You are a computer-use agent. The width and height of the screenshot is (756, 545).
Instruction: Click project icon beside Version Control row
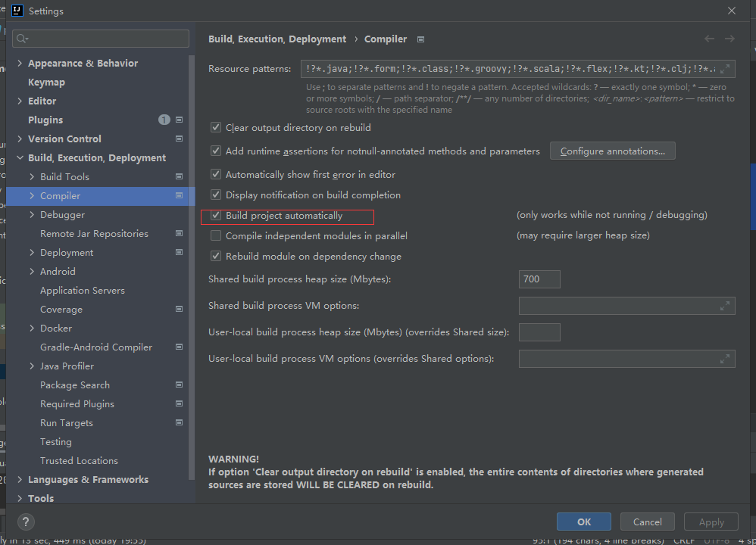pos(179,139)
